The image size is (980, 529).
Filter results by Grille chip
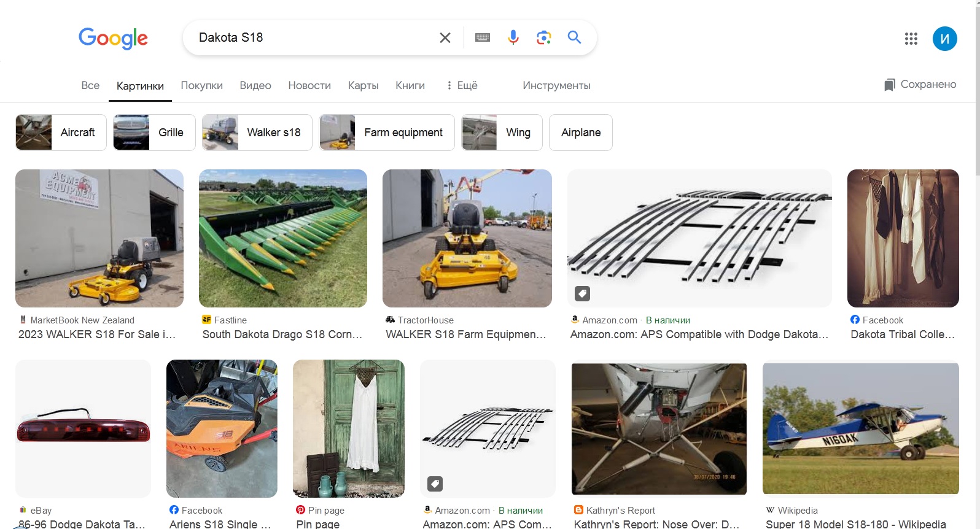pos(154,133)
